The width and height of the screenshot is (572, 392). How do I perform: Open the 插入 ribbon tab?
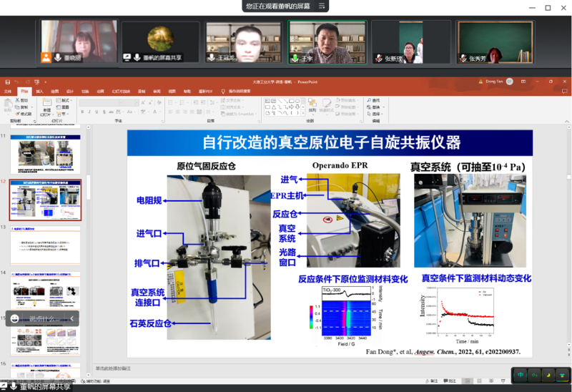(39, 91)
